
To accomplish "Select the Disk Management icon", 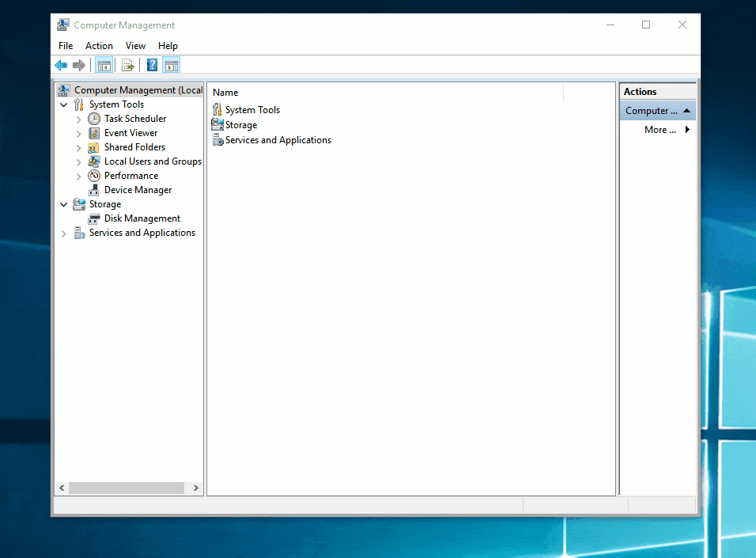I will pos(96,218).
